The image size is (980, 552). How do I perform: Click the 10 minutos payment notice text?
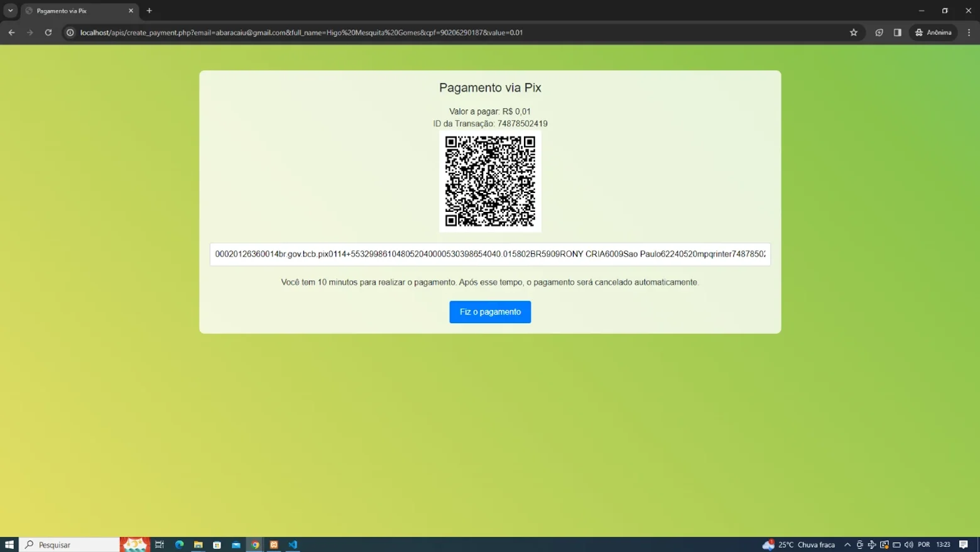coord(490,282)
